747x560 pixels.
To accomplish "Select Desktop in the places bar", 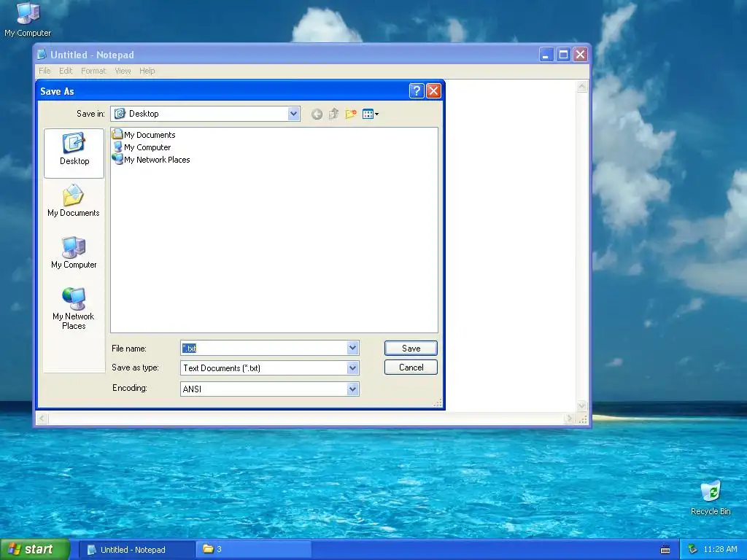I will (74, 152).
